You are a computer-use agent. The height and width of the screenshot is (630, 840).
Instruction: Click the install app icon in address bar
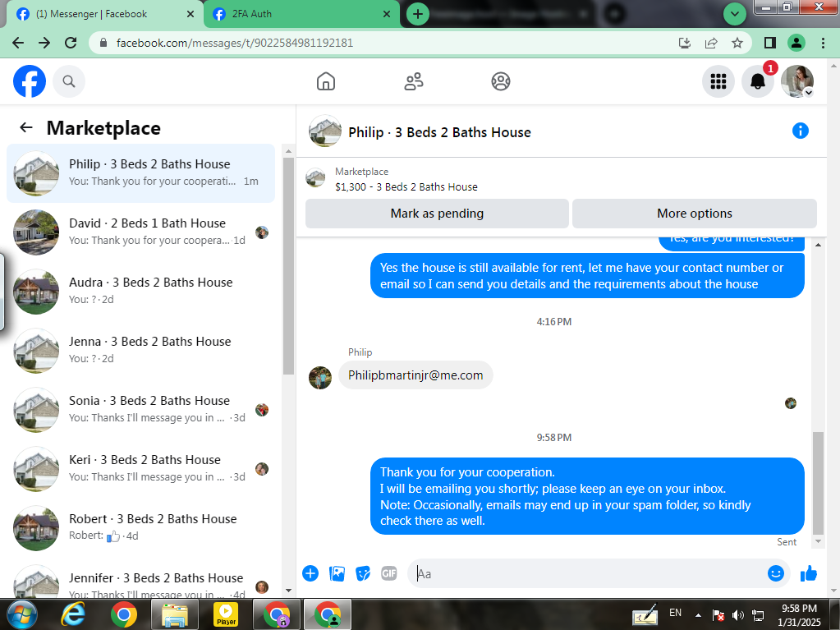coord(685,43)
